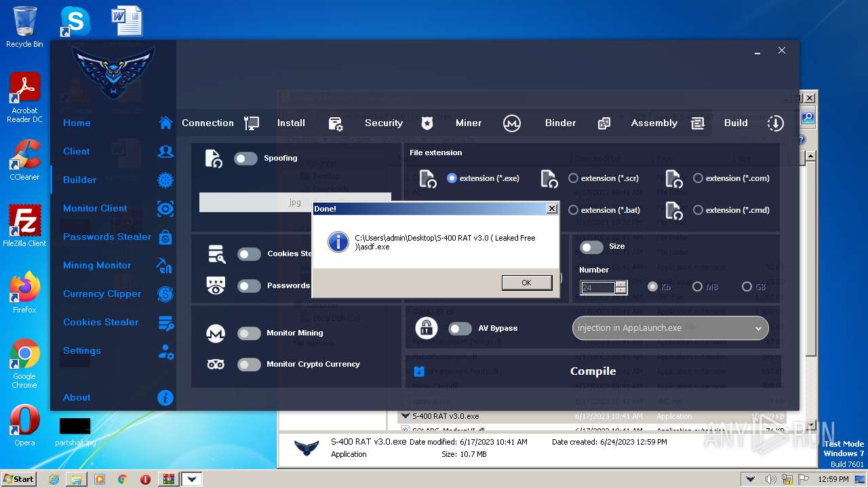Open About in sidebar
The width and height of the screenshot is (868, 488).
(77, 397)
